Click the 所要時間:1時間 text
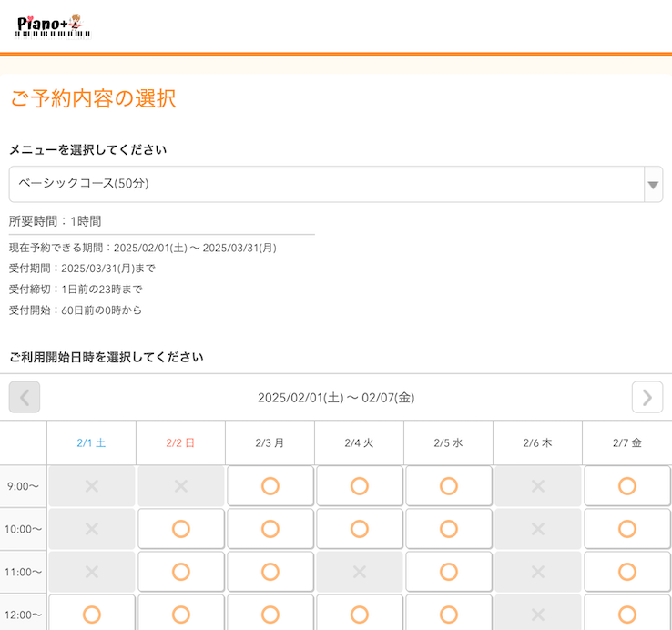 point(55,221)
